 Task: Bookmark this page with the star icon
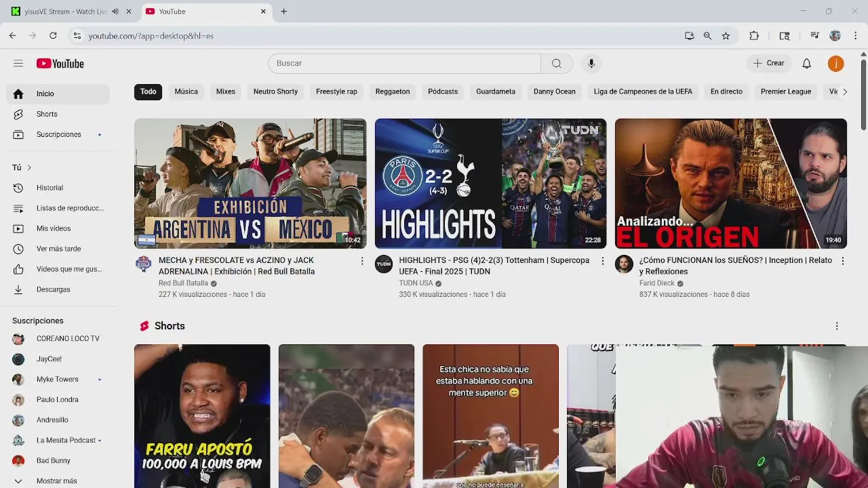726,36
